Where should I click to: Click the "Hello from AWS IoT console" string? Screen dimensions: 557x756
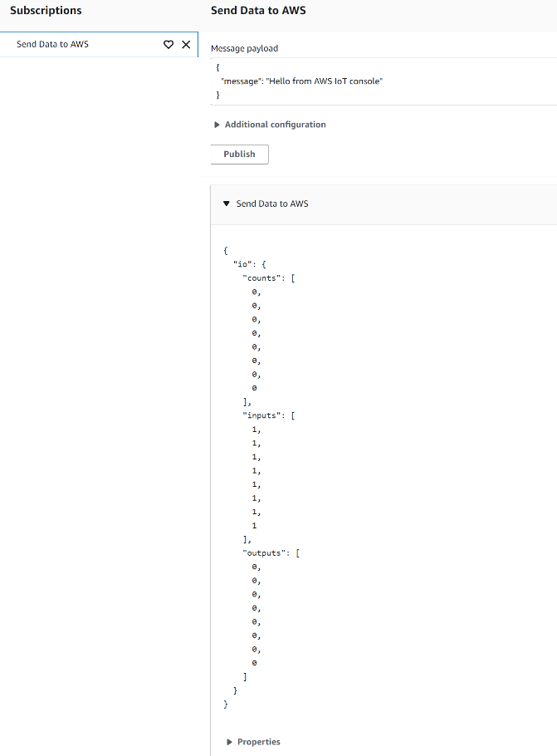(324, 81)
